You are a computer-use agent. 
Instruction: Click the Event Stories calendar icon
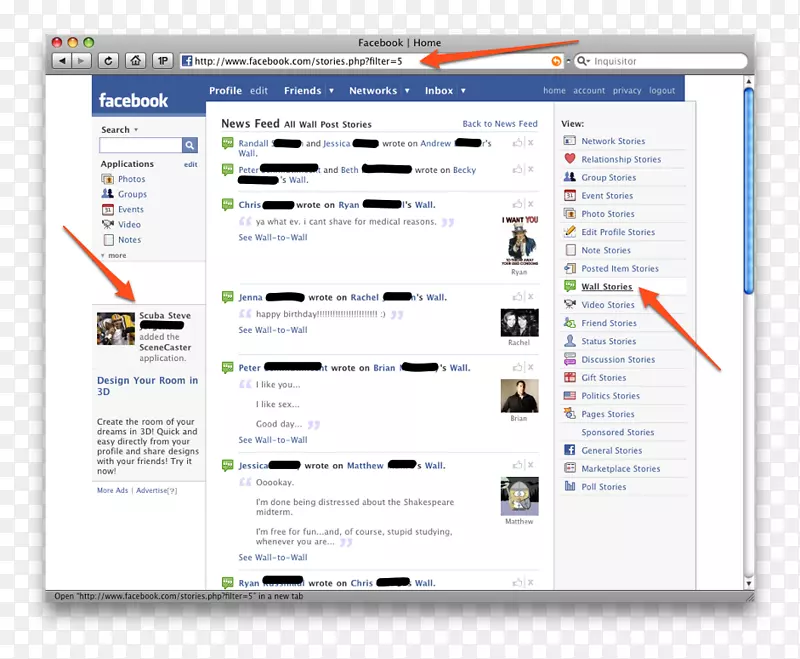point(570,195)
